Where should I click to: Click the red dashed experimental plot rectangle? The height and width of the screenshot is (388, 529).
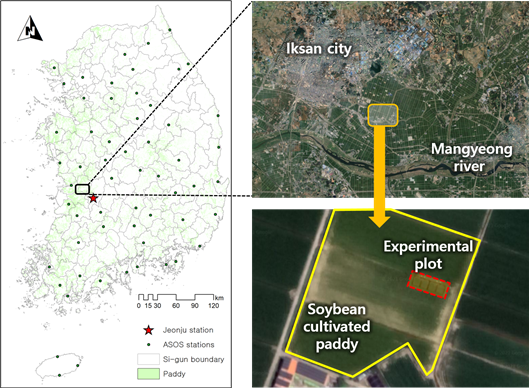(x=429, y=284)
